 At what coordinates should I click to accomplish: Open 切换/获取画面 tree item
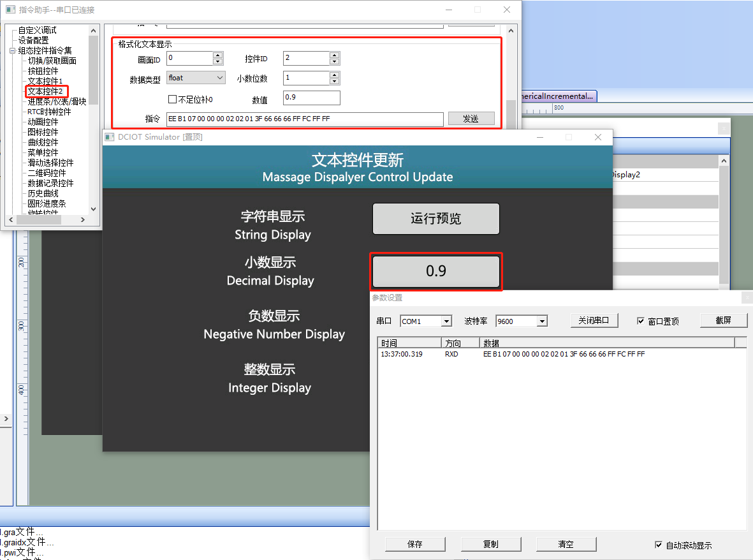click(x=52, y=61)
